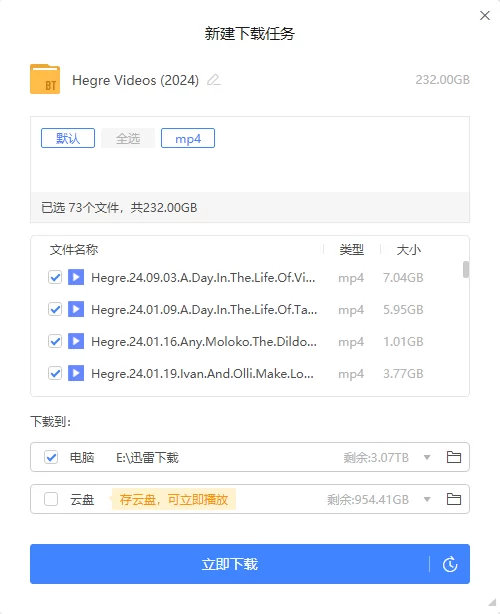
Task: Click the 7.04GB size value
Action: click(403, 278)
